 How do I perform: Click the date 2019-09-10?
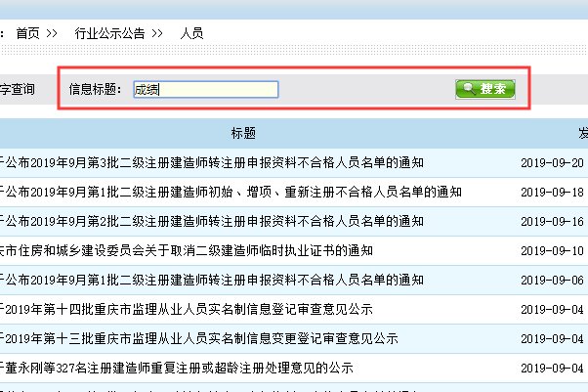click(552, 251)
